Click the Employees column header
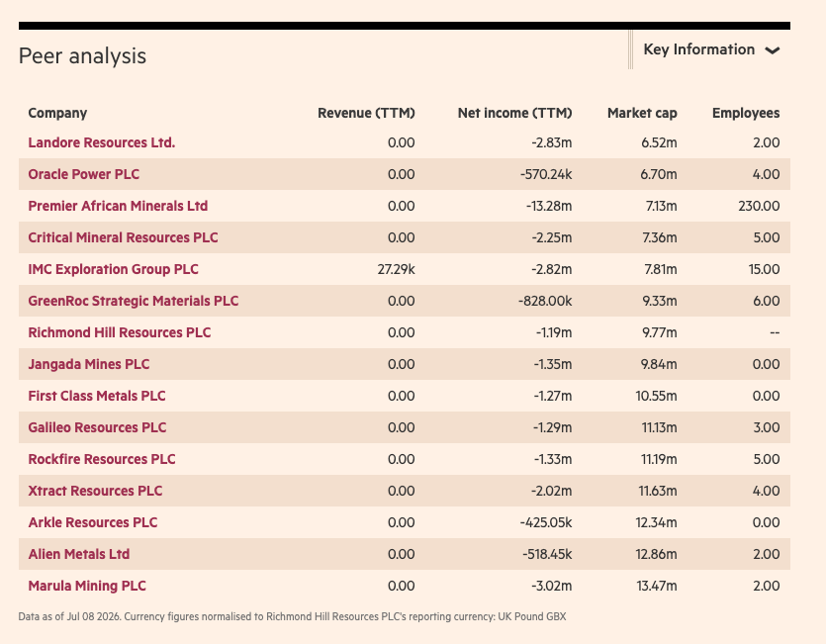The width and height of the screenshot is (826, 644). click(x=746, y=113)
